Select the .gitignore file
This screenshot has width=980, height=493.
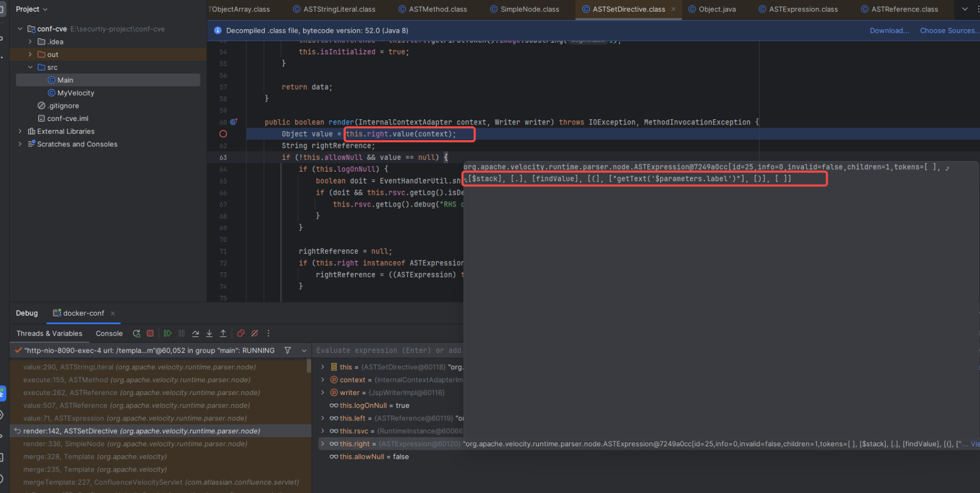[x=58, y=106]
